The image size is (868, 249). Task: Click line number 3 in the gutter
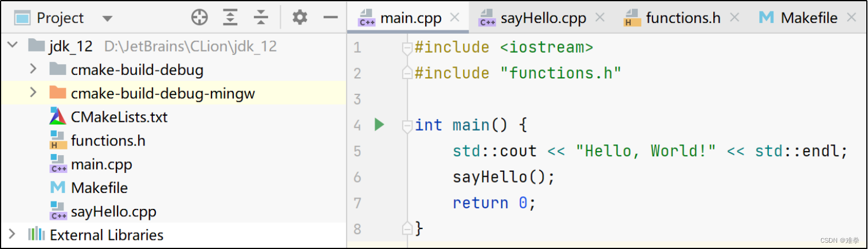pyautogui.click(x=358, y=99)
